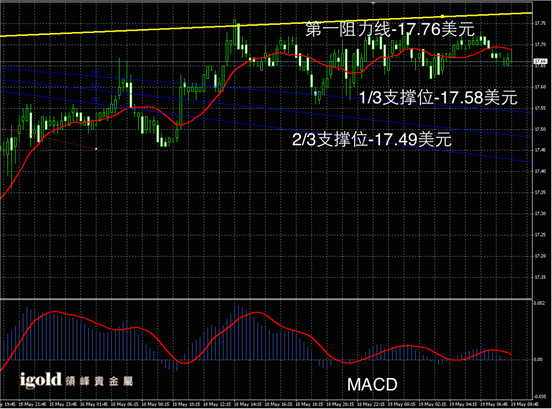Click the igold logo watermark
This screenshot has width=552, height=409.
[76, 380]
